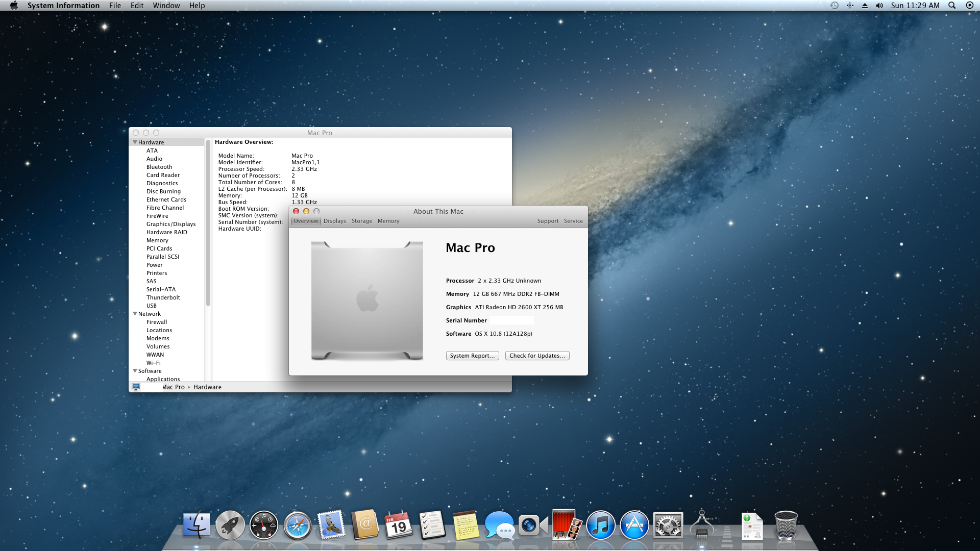Open the Window menu
Image resolution: width=980 pixels, height=551 pixels.
coord(166,6)
